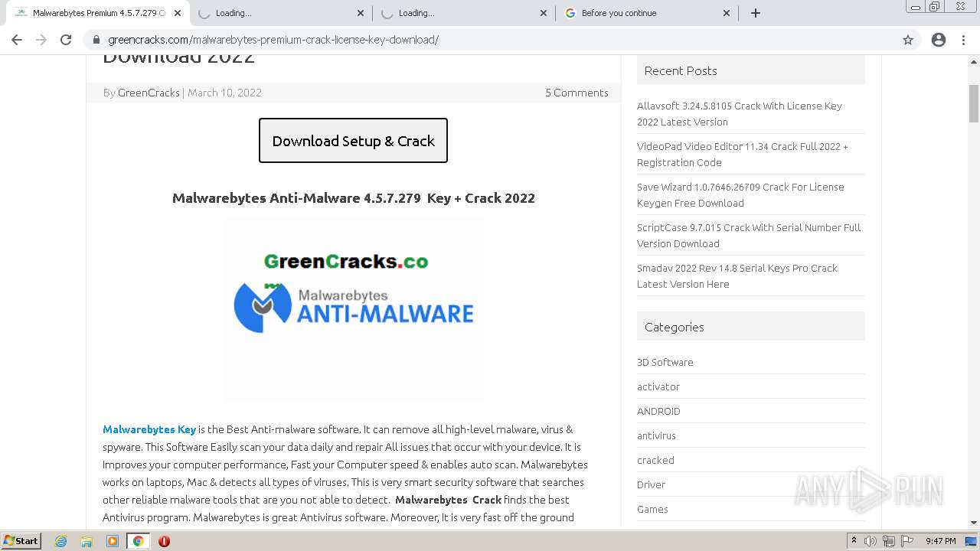Open a new browser tab
This screenshot has width=980, height=551.
(756, 13)
